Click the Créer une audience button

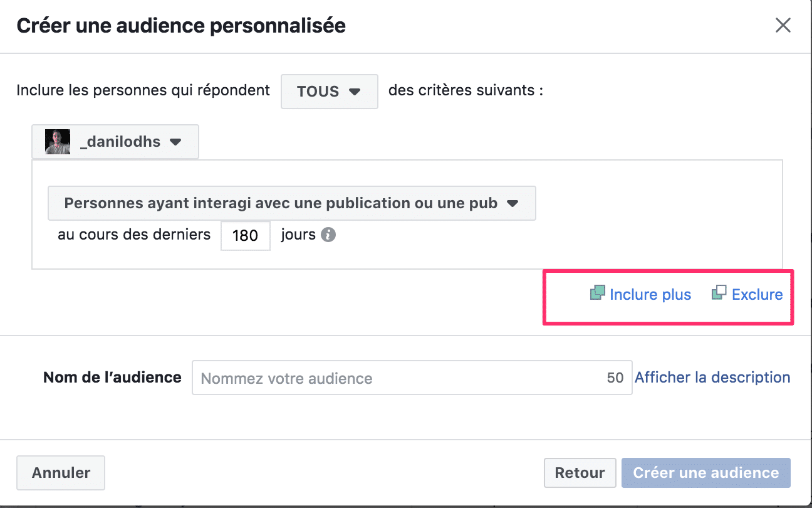[706, 473]
